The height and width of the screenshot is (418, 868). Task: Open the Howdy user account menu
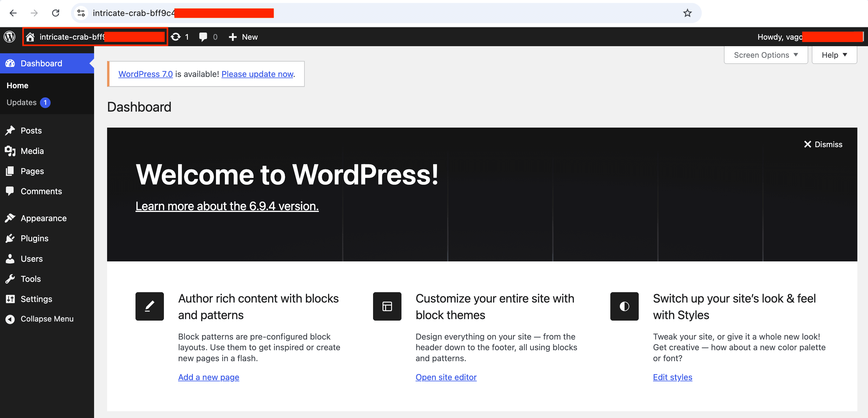[810, 37]
